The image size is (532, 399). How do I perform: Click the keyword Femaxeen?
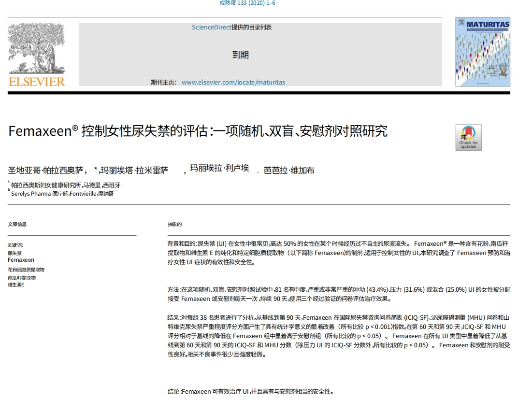21,260
